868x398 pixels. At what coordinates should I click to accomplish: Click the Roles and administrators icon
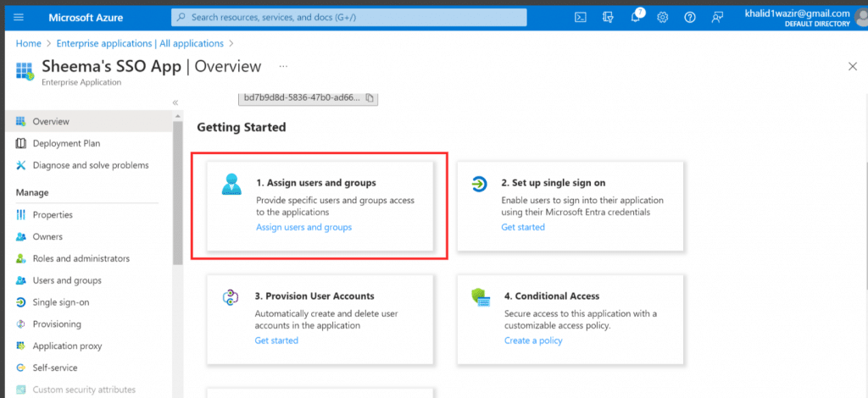click(x=21, y=259)
